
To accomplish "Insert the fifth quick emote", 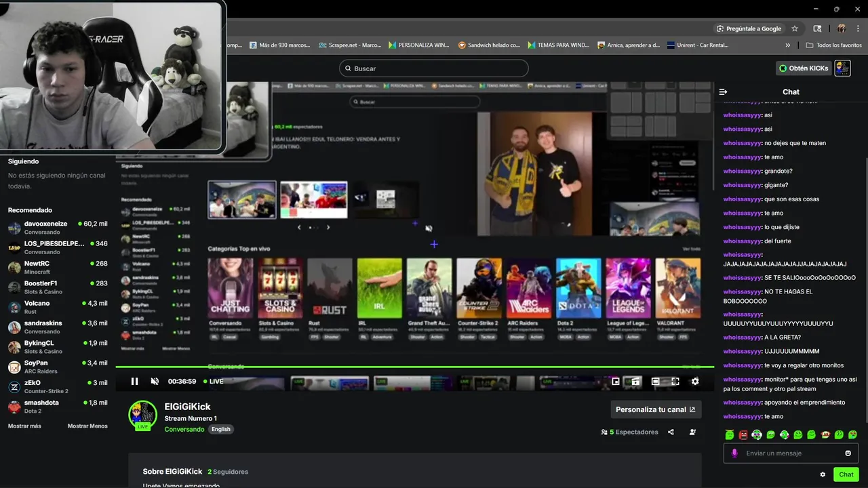I will click(784, 434).
